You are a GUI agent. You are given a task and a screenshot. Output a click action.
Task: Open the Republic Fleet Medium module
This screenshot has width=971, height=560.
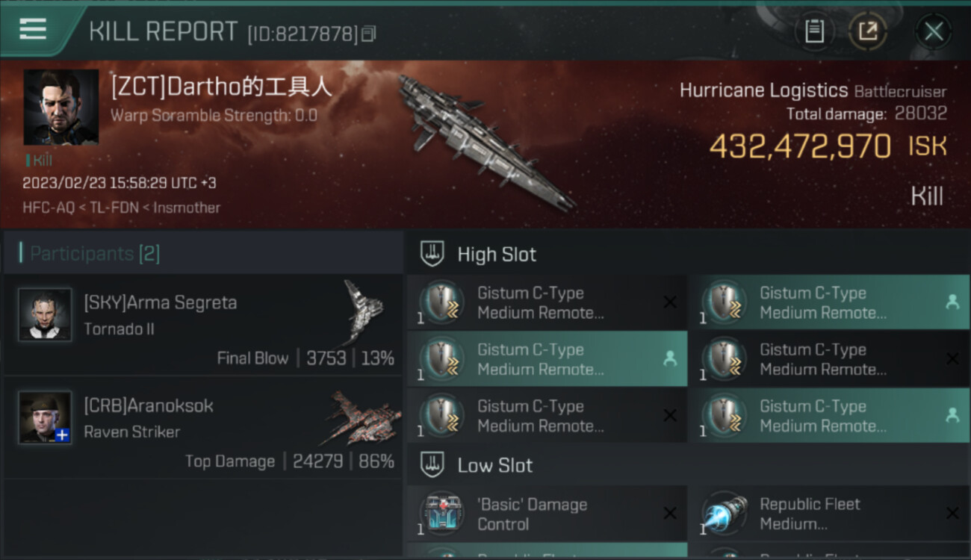tap(829, 514)
